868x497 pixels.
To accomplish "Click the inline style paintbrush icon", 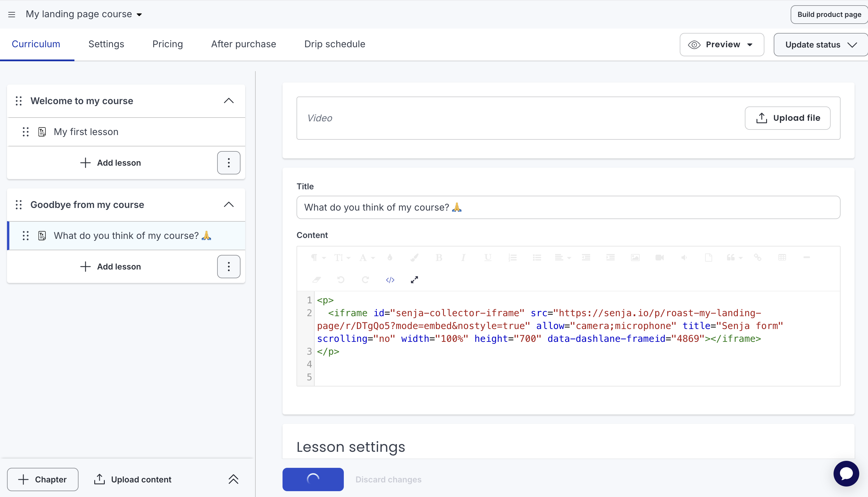I will (x=414, y=258).
